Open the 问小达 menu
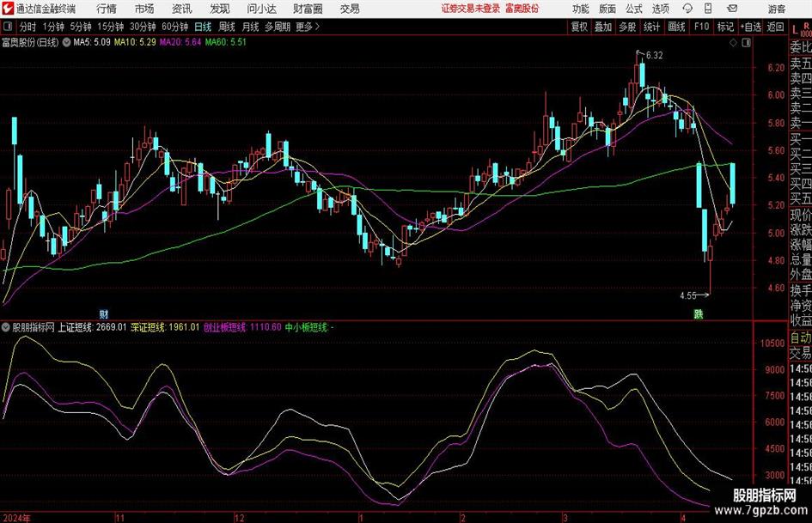The height and width of the screenshot is (523, 812). pyautogui.click(x=261, y=9)
